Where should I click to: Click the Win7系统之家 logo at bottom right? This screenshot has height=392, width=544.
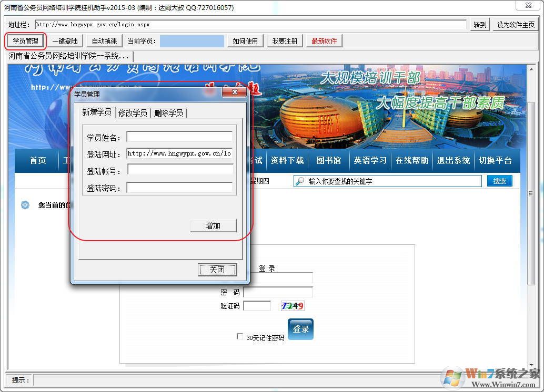coord(489,376)
